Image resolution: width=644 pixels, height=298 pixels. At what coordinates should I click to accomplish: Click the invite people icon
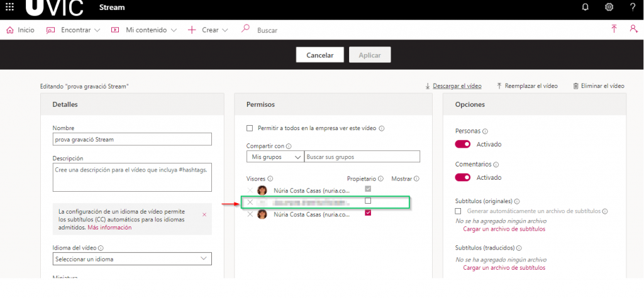(633, 30)
